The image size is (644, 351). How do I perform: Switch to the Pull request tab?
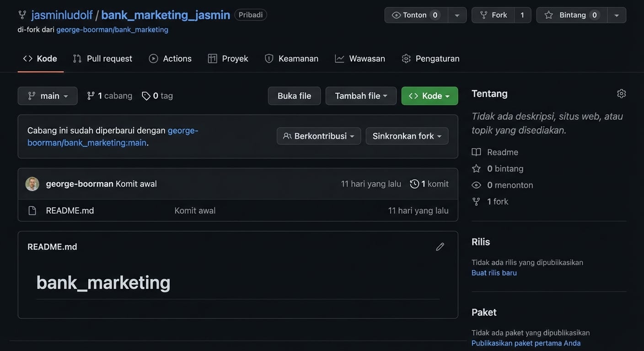[102, 58]
